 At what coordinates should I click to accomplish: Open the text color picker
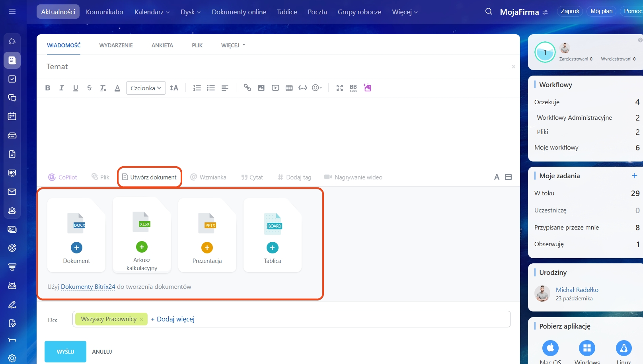117,88
